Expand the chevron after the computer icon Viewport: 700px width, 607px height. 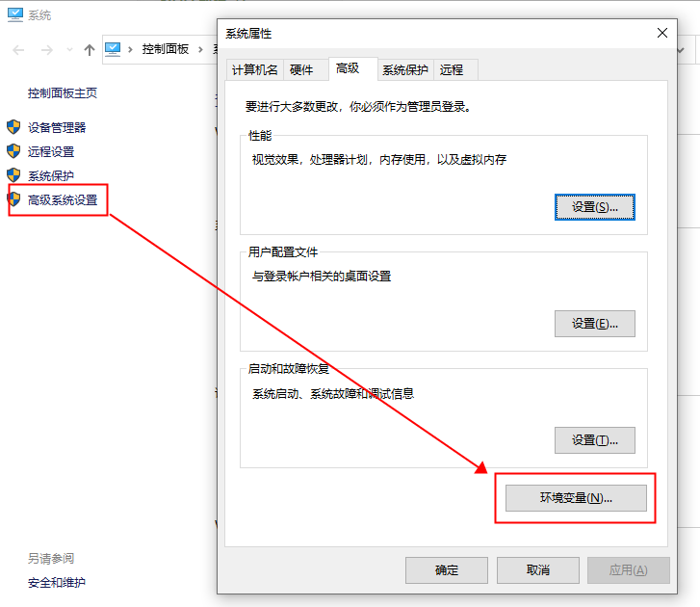pos(130,49)
